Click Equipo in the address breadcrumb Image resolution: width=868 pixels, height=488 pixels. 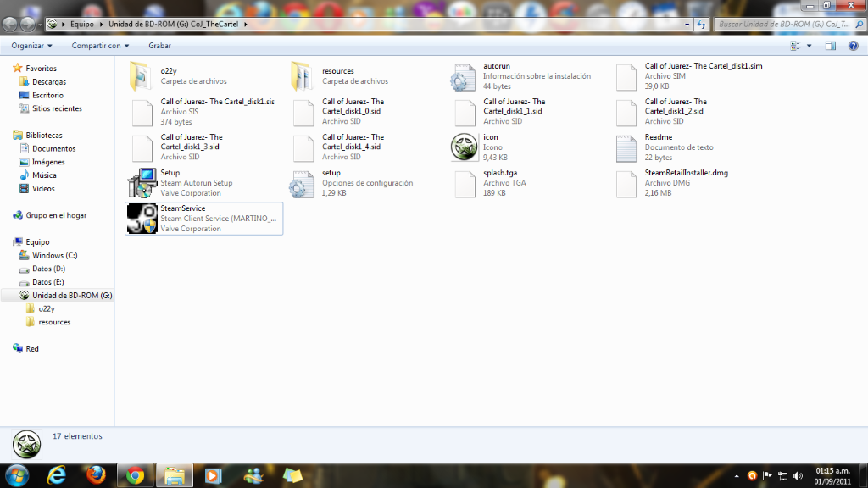(82, 25)
